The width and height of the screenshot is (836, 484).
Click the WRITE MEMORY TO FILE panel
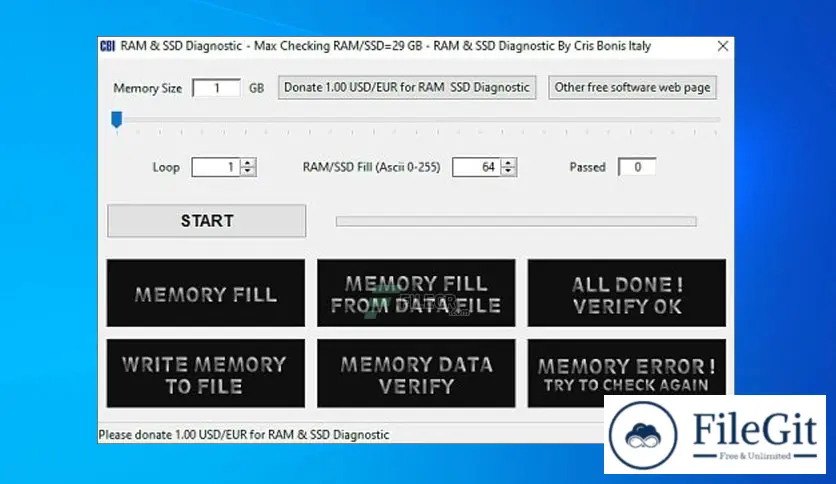tap(206, 374)
